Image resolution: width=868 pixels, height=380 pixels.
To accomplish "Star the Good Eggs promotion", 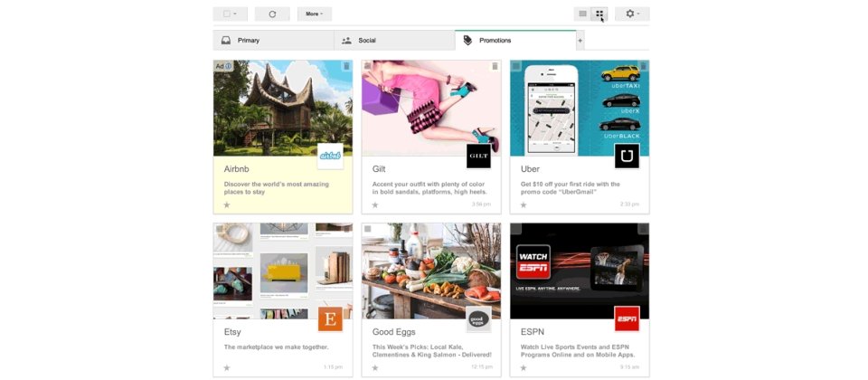I will [x=374, y=368].
